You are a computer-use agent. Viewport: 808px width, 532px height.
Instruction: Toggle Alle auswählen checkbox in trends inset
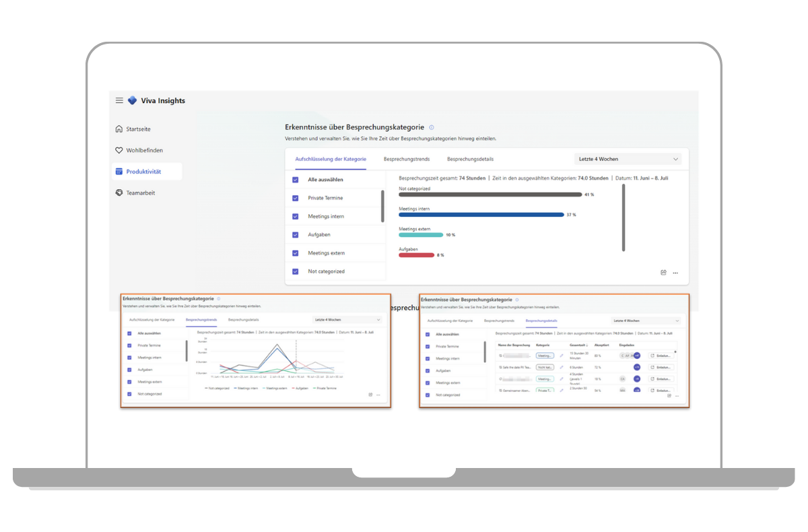129,333
